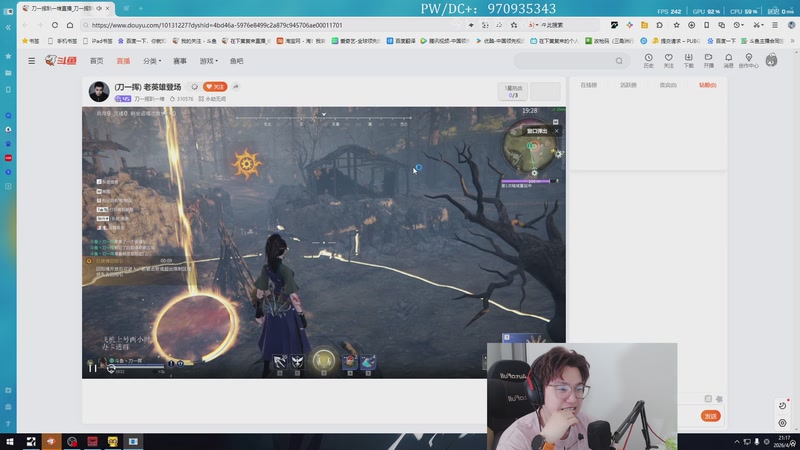Expand the scissors screenshot tool dropdown
Viewport: 800px width, 450px height.
(x=758, y=25)
